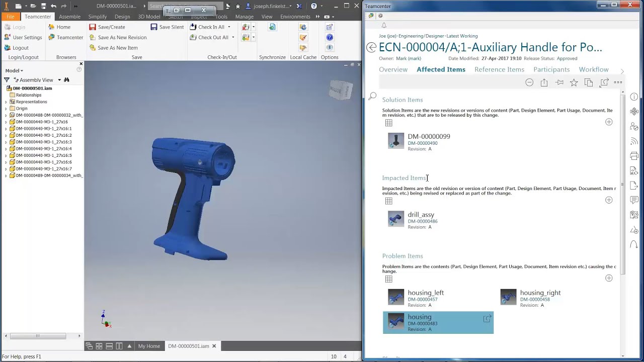Screen dimensions: 644x362
Task: Open the Check In All dropdown arrow
Action: pos(229,27)
